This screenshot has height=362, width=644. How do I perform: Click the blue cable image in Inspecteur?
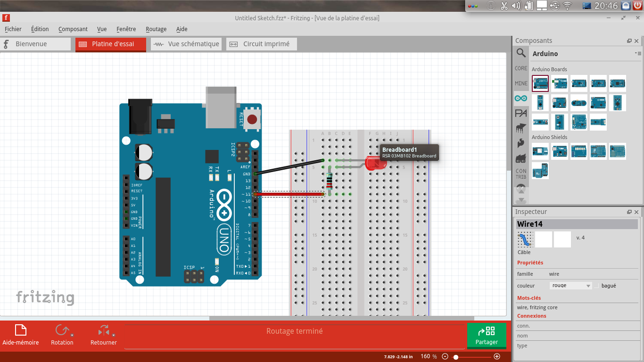pos(525,239)
